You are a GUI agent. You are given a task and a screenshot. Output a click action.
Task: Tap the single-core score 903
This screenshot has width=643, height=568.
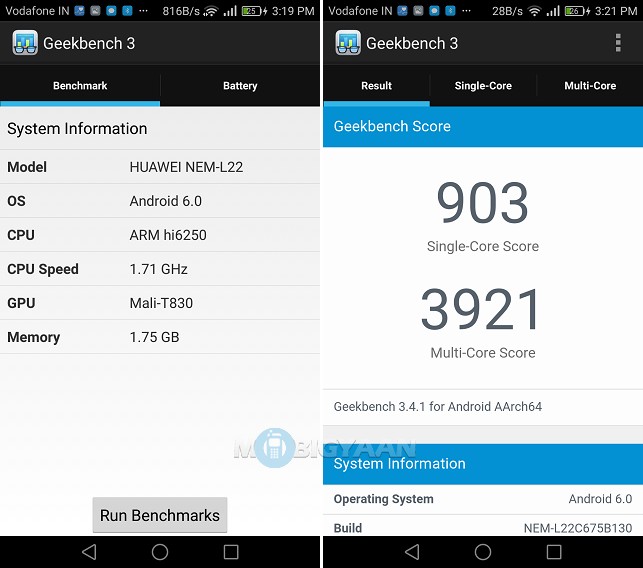[483, 203]
